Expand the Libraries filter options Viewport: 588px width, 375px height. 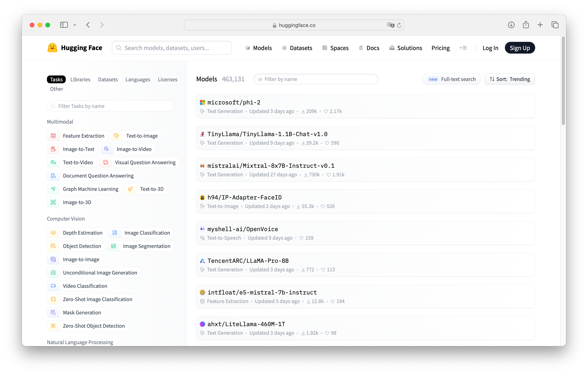[80, 79]
